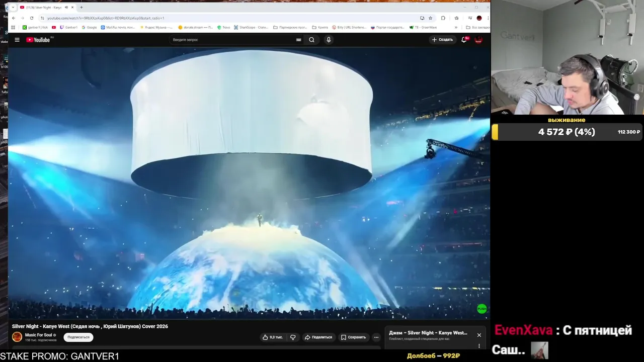
Task: Like the video with thumbs up
Action: [x=272, y=337]
